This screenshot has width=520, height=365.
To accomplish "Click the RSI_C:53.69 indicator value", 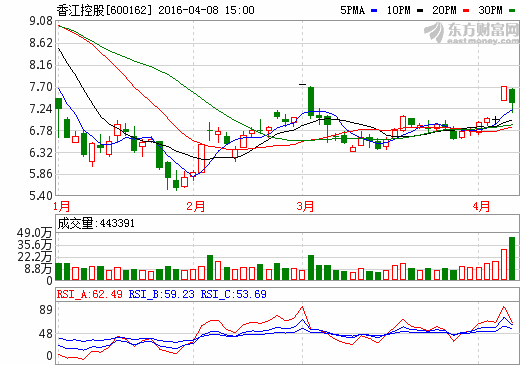I will 234,294.
